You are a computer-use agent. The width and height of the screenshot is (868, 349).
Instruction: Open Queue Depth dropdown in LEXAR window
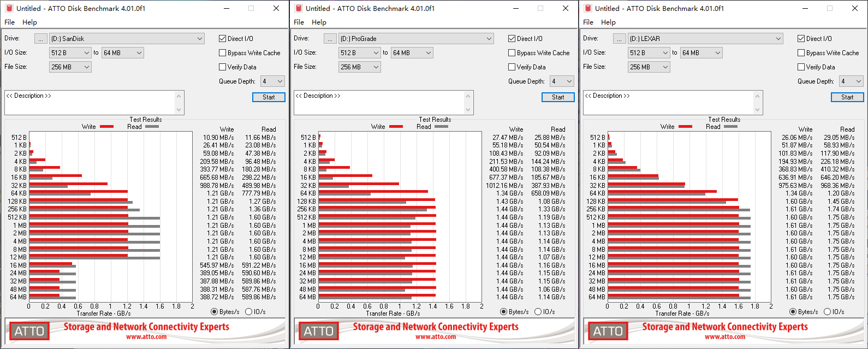851,81
